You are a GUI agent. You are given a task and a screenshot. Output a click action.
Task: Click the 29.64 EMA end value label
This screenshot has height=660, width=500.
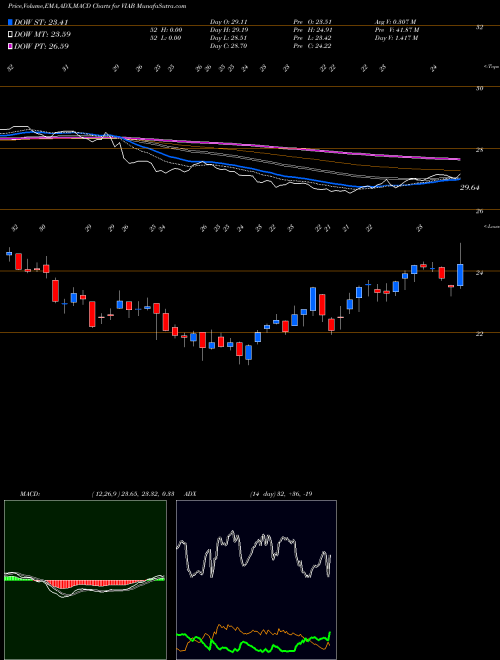click(x=470, y=188)
